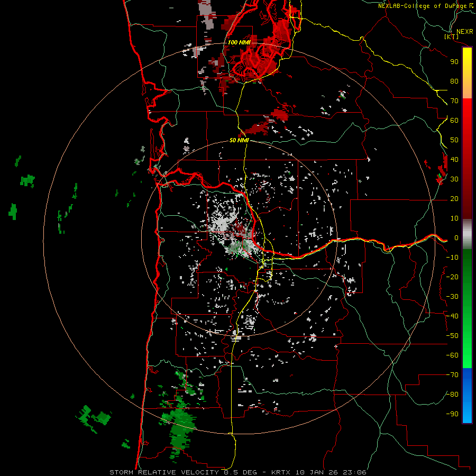Click the KRTX station identifier in caption

click(280, 472)
